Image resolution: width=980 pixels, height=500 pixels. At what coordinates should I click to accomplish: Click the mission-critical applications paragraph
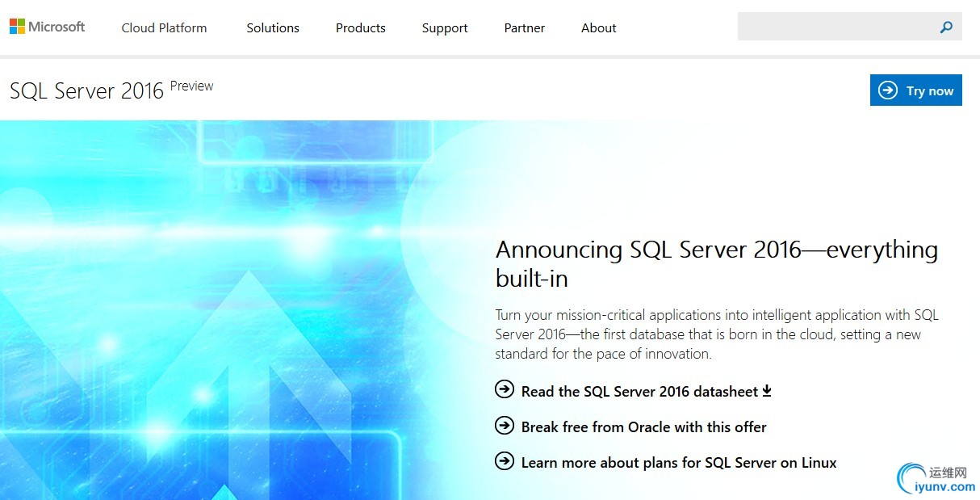click(717, 334)
